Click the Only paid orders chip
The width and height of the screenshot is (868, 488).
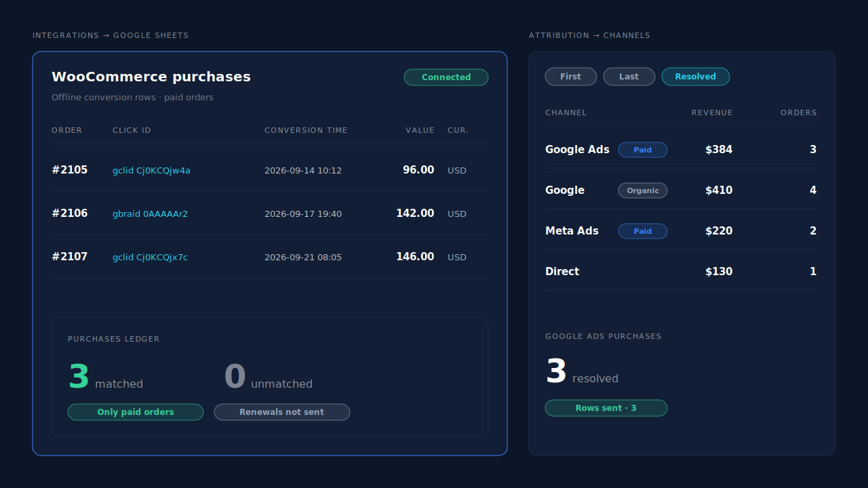pos(136,412)
